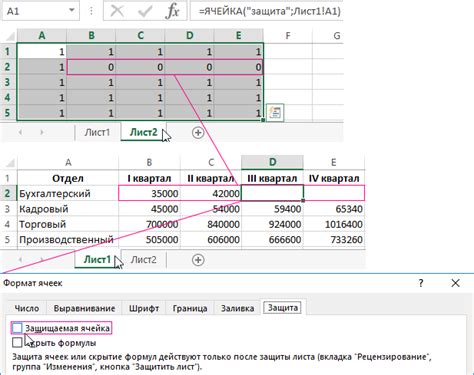The width and height of the screenshot is (474, 375).
Task: Expand the Name Box dropdown arrow
Action: tap(72, 11)
